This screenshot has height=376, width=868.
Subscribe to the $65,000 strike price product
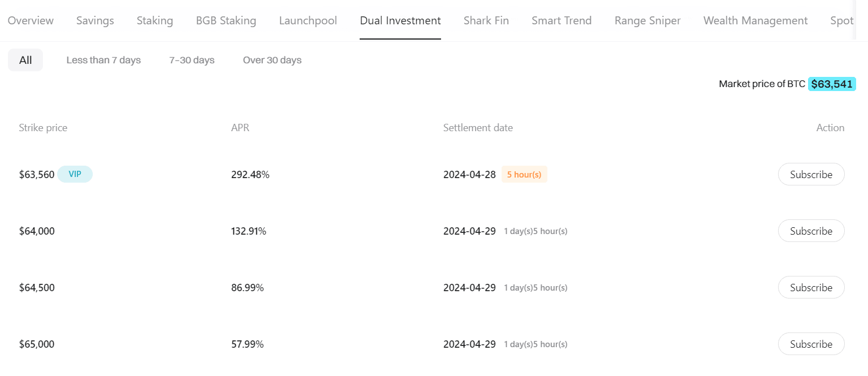click(811, 344)
